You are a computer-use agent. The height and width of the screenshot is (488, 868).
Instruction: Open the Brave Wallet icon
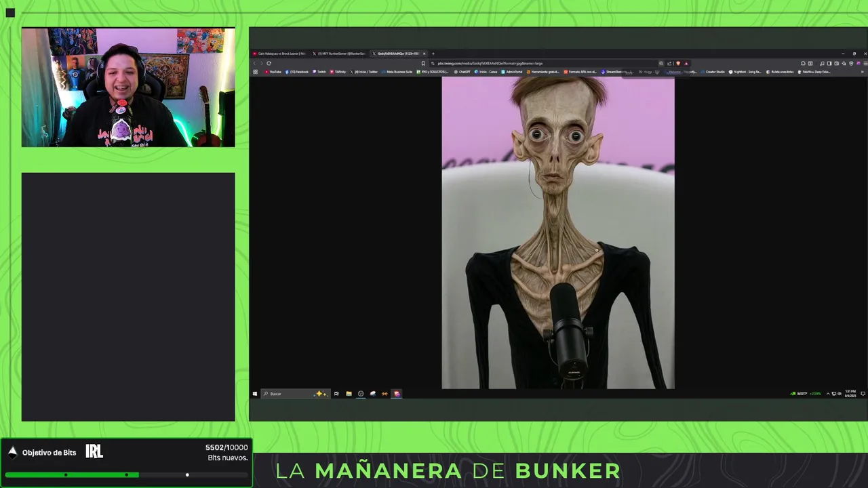click(837, 63)
